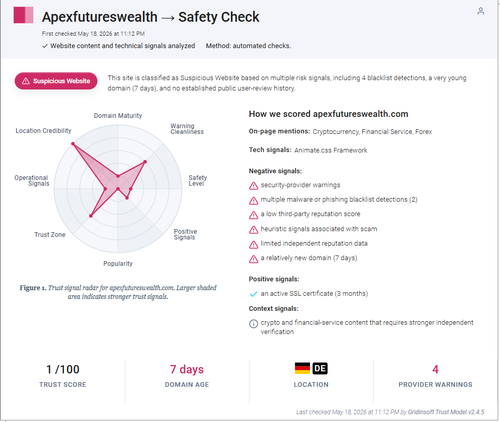Click the checkmark before 'Website content' line
The width and height of the screenshot is (500, 422).
(x=45, y=46)
